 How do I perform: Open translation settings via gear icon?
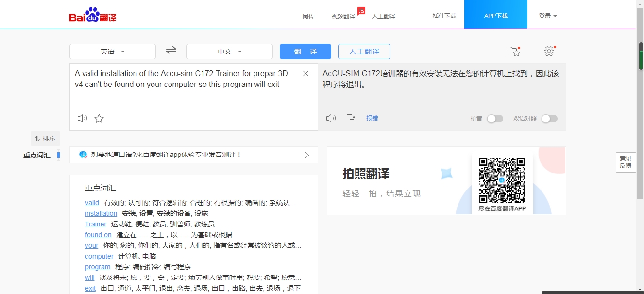(x=549, y=51)
